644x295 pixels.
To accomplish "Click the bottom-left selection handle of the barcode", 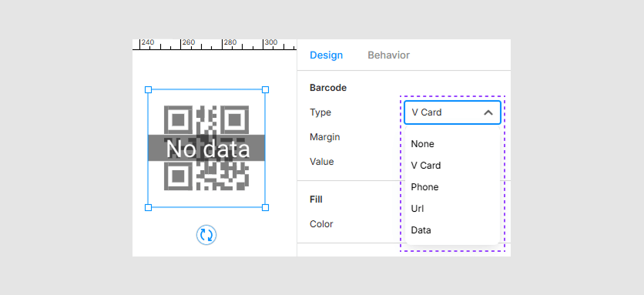I will pyautogui.click(x=148, y=207).
